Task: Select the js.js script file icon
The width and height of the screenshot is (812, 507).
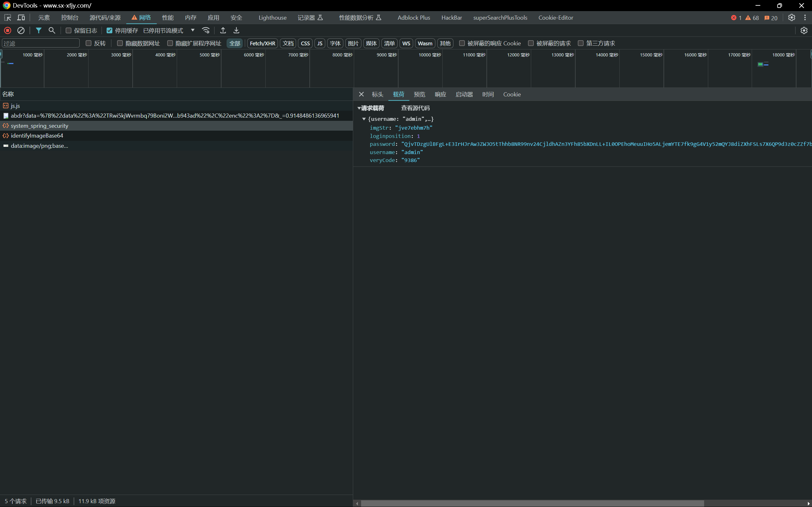Action: (x=6, y=106)
